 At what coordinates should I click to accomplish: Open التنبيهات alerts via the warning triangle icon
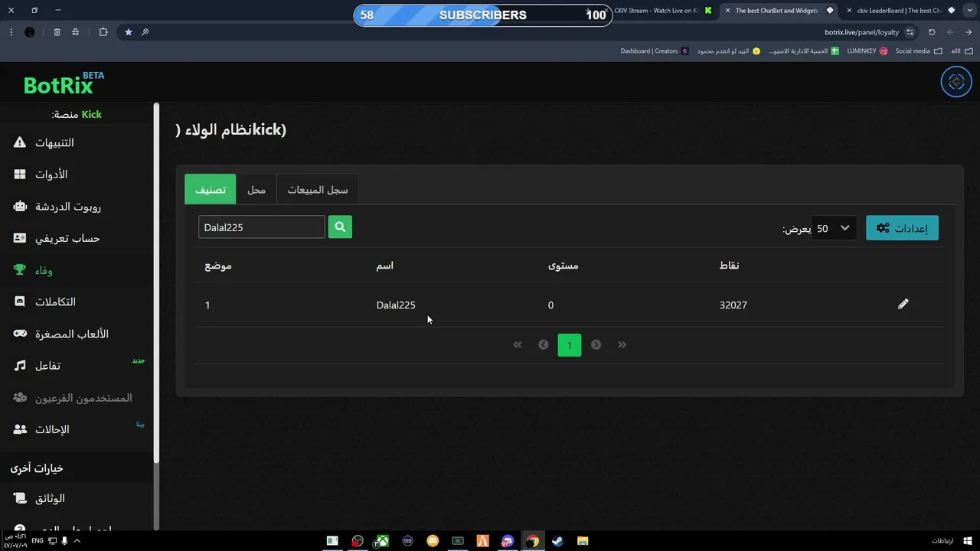coord(20,142)
